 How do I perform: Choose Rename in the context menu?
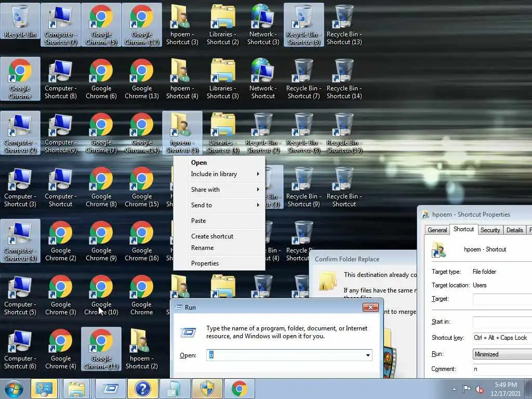[x=219, y=248]
